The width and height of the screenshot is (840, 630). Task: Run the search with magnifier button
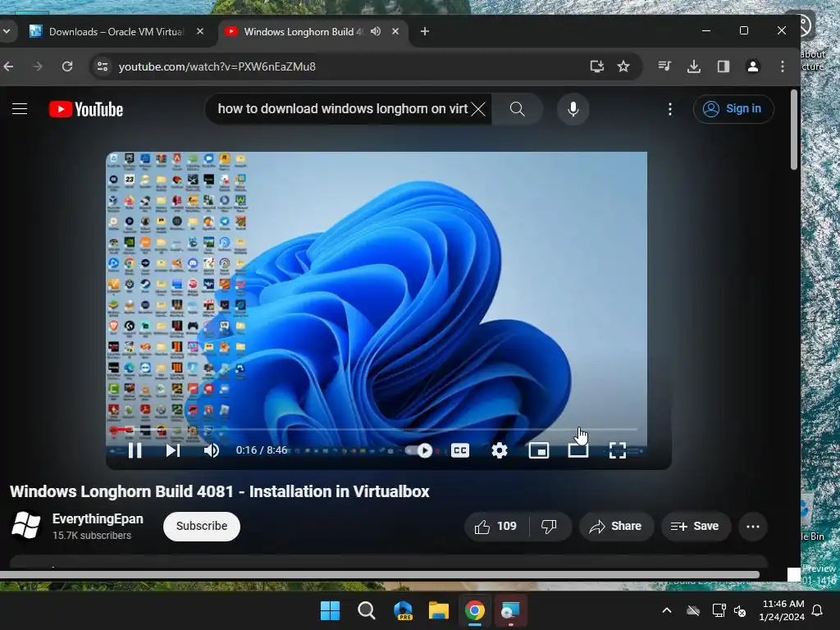(x=517, y=109)
